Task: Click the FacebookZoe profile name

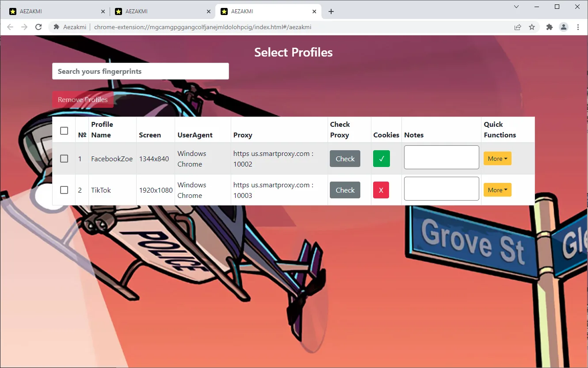Action: (x=112, y=159)
